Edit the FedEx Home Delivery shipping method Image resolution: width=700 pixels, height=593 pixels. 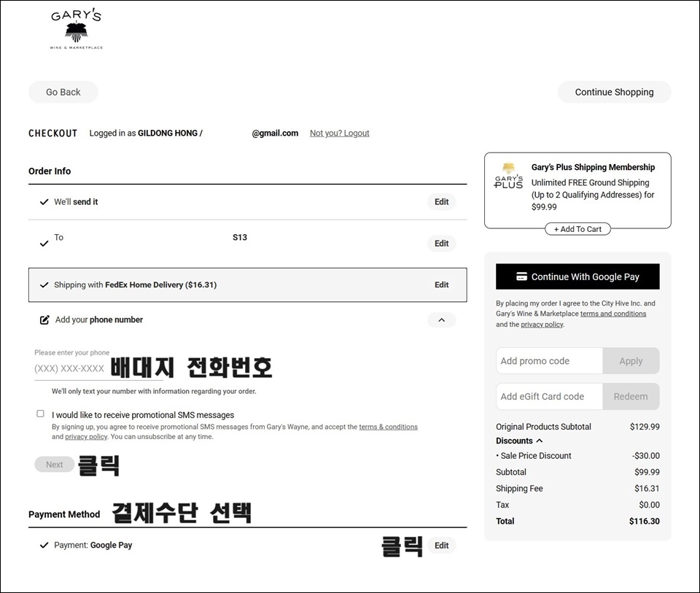pos(442,285)
